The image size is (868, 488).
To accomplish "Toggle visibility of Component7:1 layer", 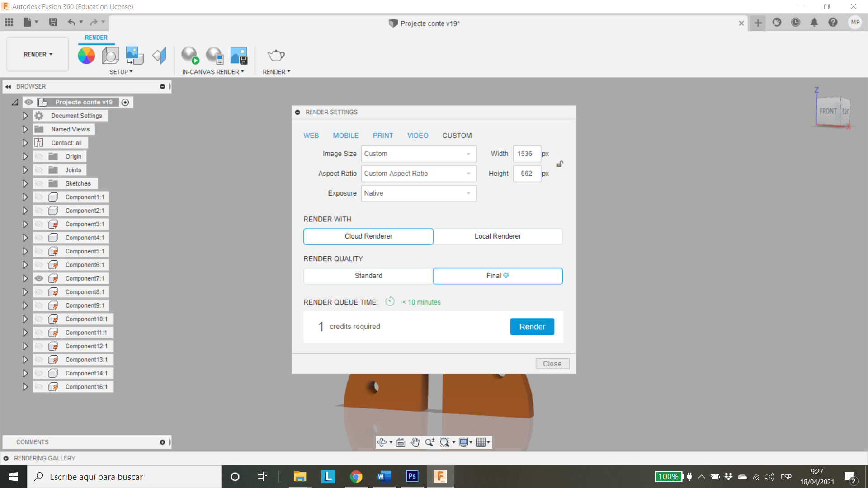I will [39, 278].
